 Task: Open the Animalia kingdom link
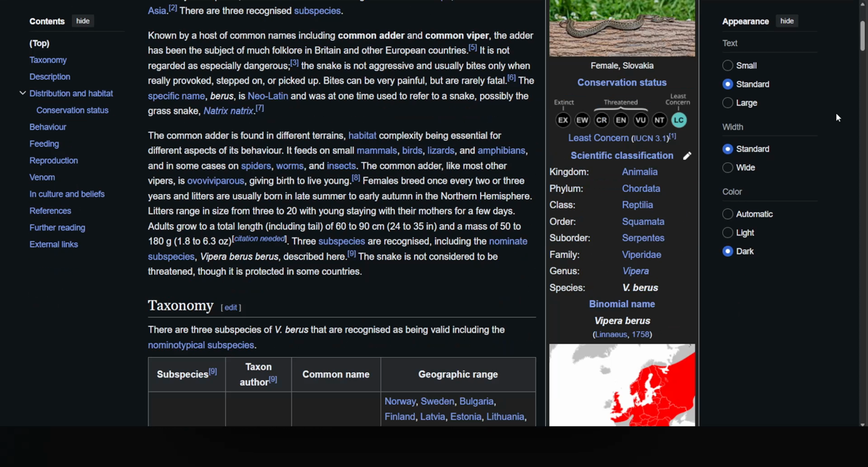(x=639, y=172)
